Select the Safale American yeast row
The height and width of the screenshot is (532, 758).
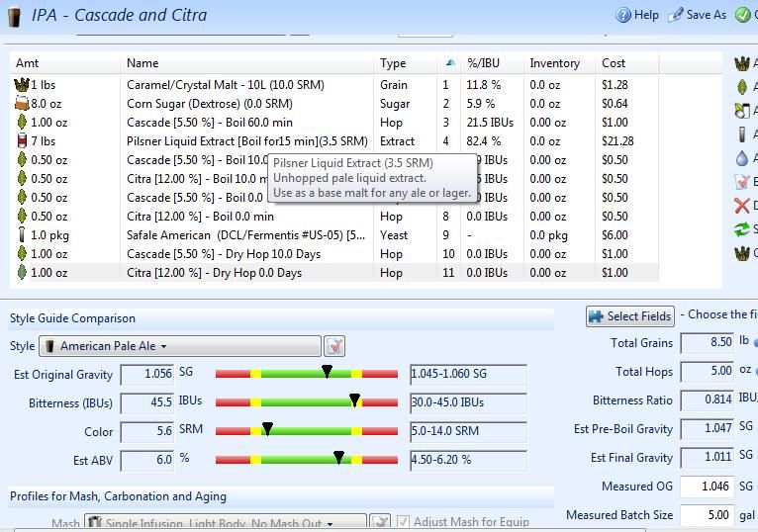coord(247,235)
